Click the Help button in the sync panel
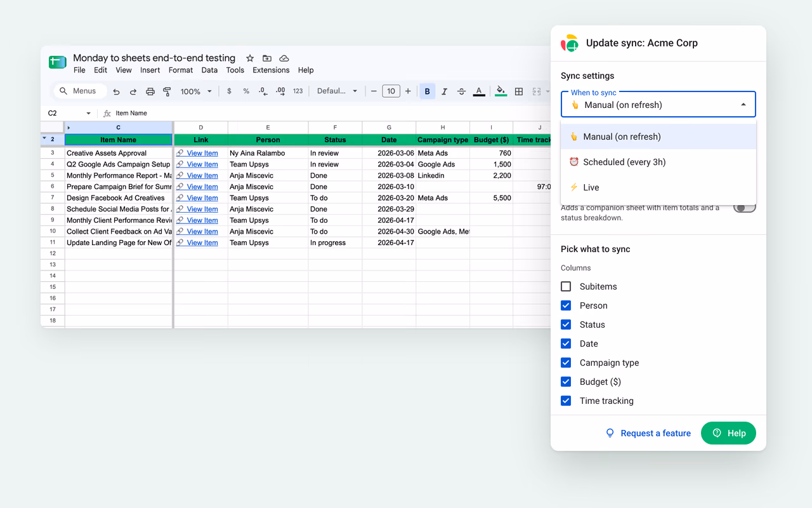Viewport: 812px width, 508px height. (x=728, y=433)
